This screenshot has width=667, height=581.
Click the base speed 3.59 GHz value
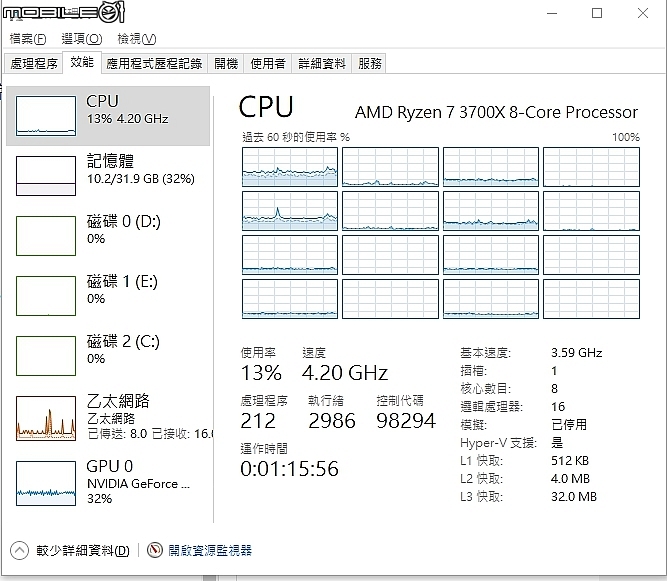pyautogui.click(x=577, y=353)
